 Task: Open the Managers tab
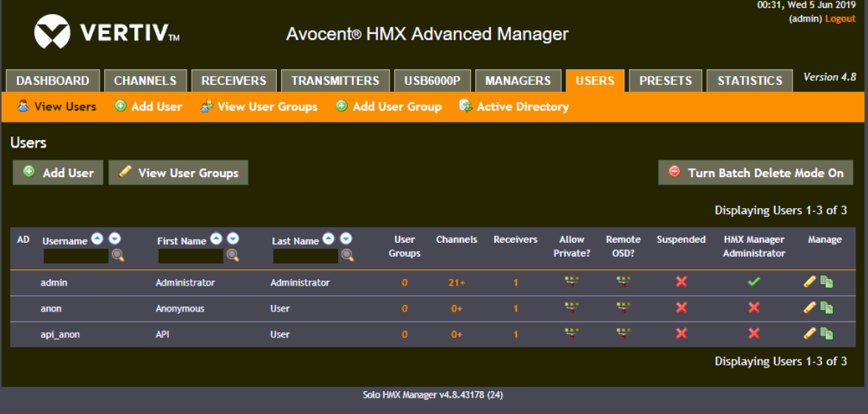coord(518,81)
